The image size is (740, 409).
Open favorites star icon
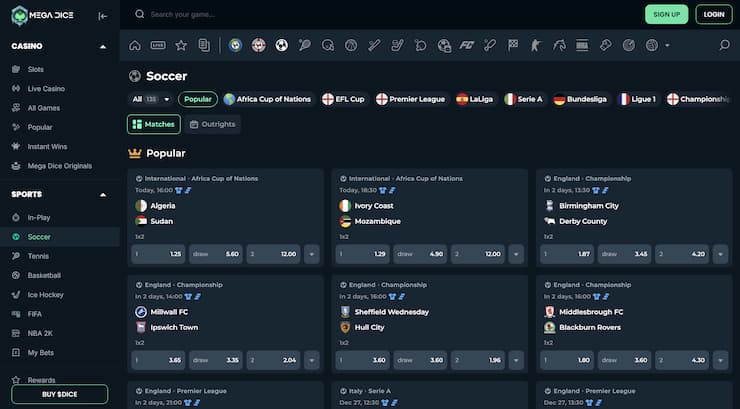point(181,45)
